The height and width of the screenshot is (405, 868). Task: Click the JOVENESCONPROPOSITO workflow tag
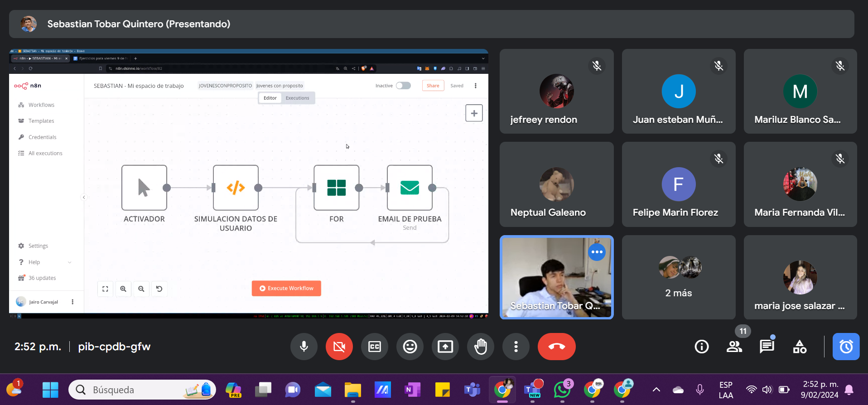[225, 86]
